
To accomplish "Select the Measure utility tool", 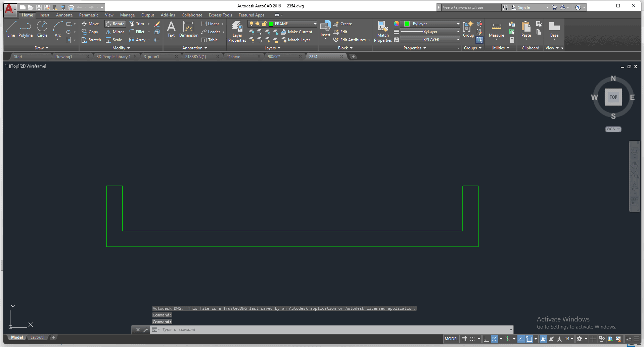I will 496,30.
